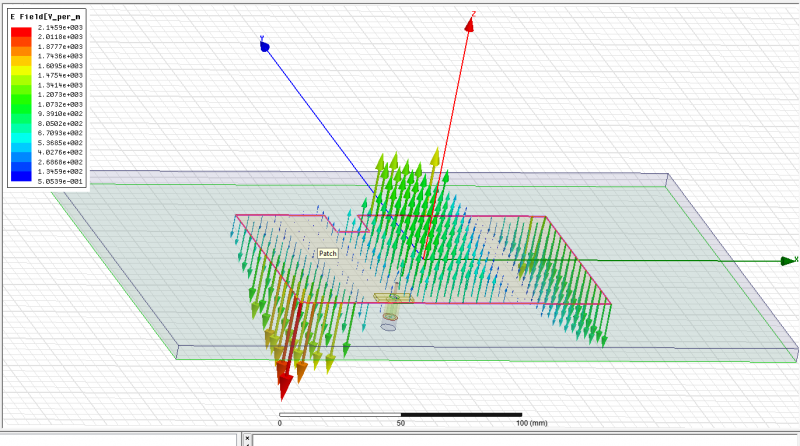
Task: Click the legend value 1.4754e+003
Action: [x=60, y=76]
